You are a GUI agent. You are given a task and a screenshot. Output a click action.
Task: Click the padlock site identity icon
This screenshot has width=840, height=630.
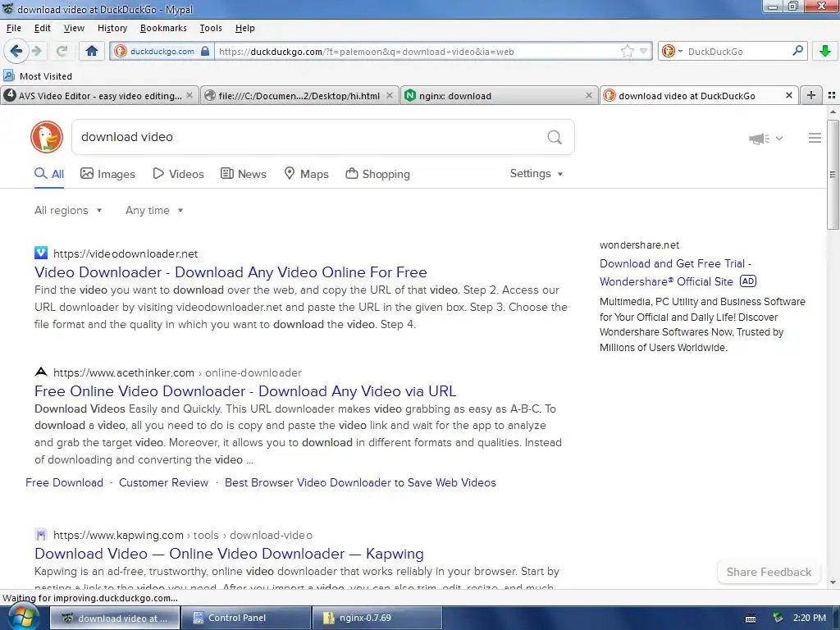[204, 52]
